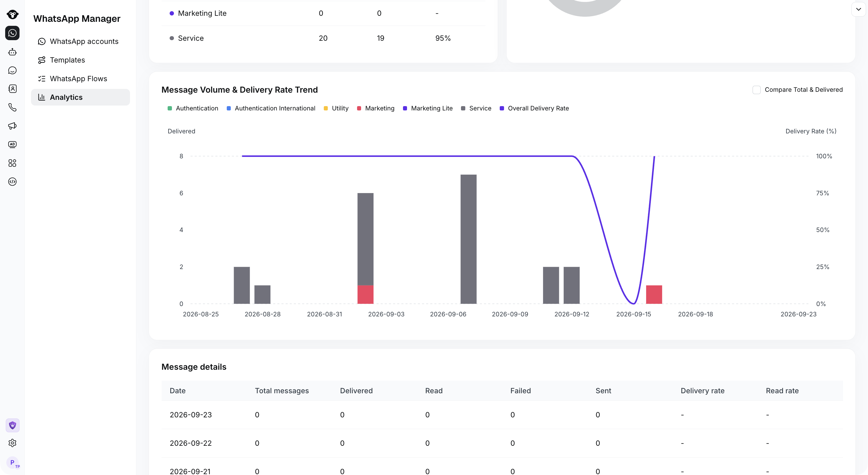The width and height of the screenshot is (868, 475).
Task: Select the 2026-09-23 date cell
Action: point(191,415)
